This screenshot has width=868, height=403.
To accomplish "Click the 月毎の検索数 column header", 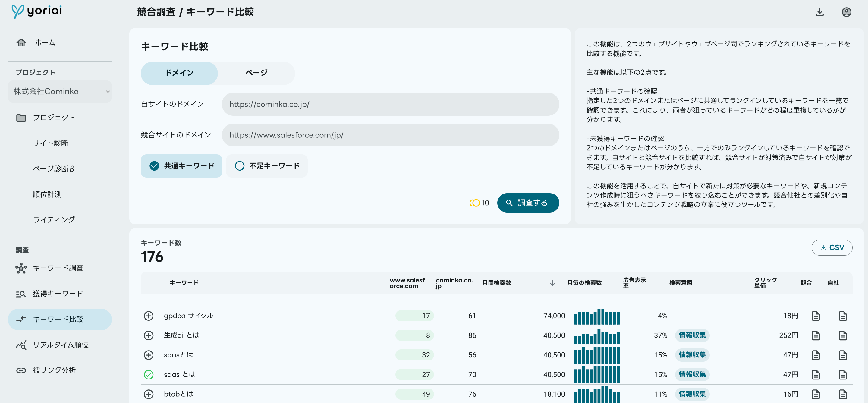I will 584,283.
